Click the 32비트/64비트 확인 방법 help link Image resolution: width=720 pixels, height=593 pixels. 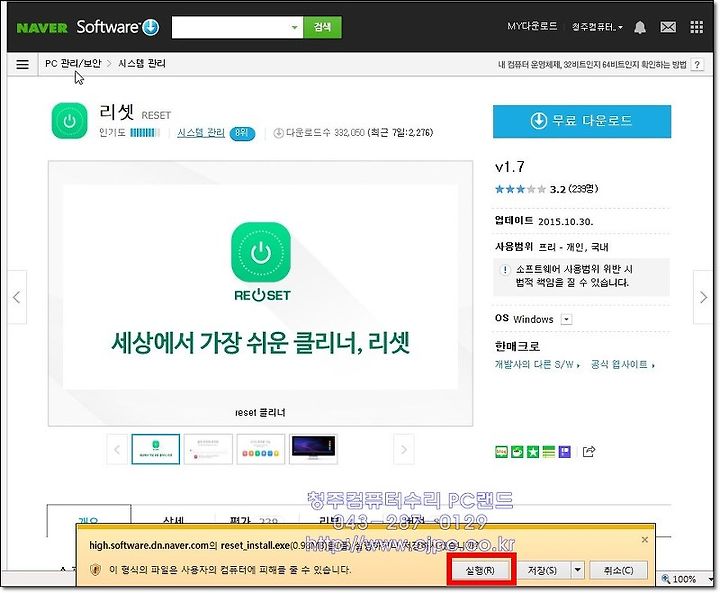click(x=592, y=65)
